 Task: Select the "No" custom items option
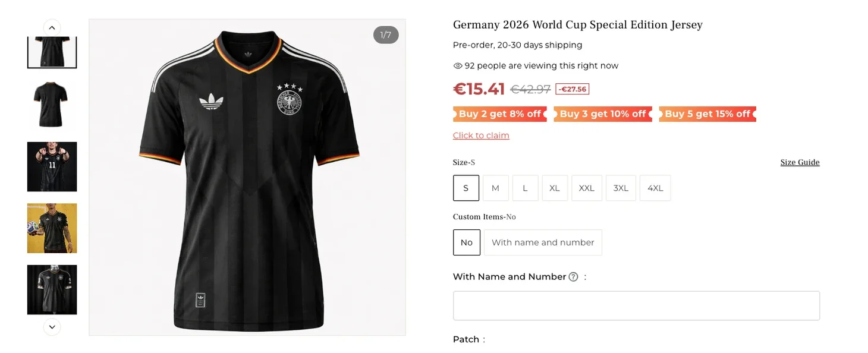[466, 242]
